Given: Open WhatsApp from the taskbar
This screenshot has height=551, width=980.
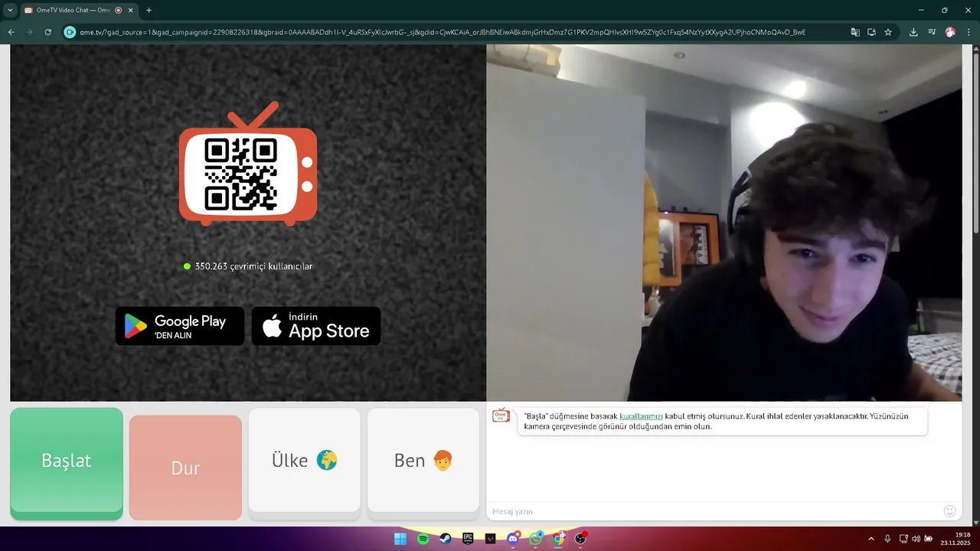Looking at the screenshot, I should [535, 539].
